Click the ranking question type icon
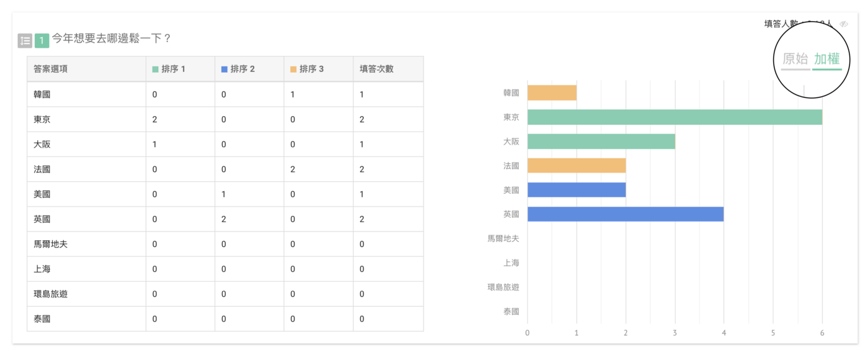This screenshot has height=355, width=868. click(25, 41)
